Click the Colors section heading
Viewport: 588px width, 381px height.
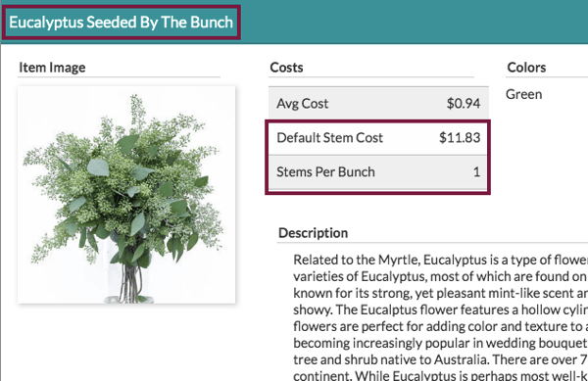tap(526, 68)
